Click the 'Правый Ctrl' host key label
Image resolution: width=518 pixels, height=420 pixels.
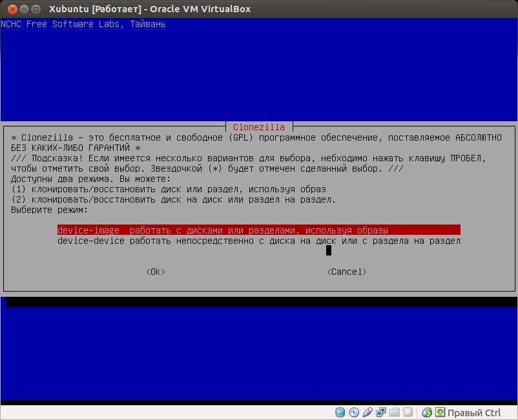(x=474, y=413)
